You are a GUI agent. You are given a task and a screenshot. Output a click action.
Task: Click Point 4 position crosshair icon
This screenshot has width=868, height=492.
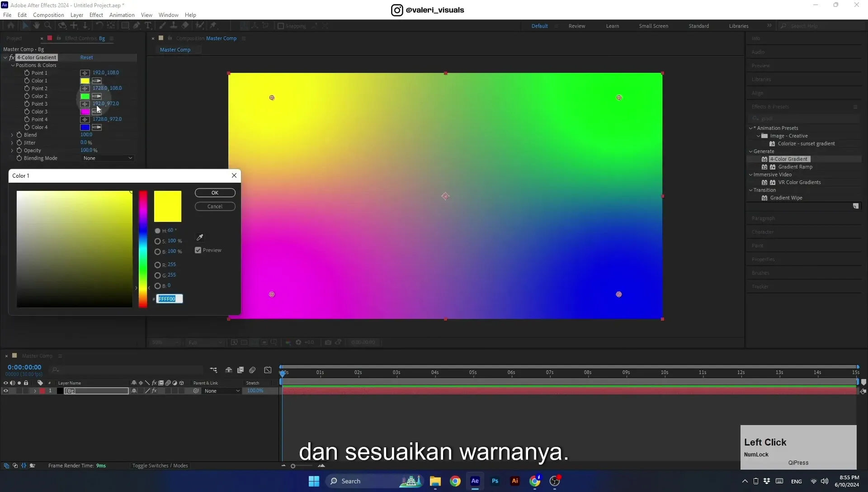tap(85, 119)
